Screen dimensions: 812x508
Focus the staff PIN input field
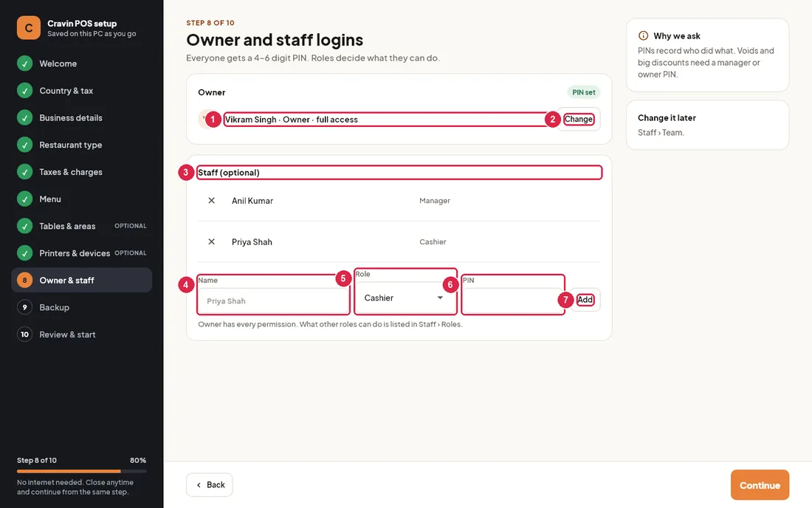513,301
